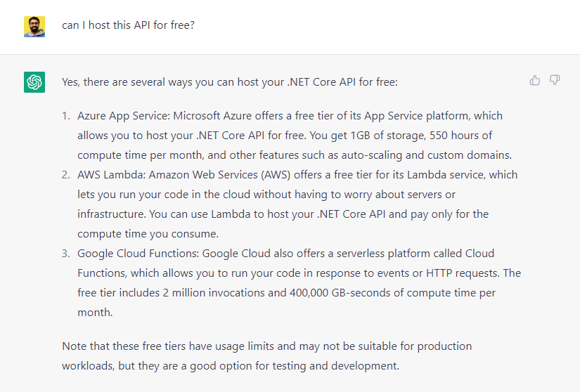Select the list number 1 marker
Screen dimensions: 580x392
click(x=66, y=116)
